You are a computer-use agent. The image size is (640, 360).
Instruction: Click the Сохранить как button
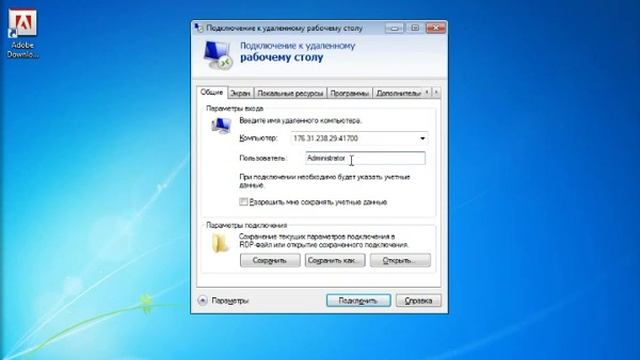(x=335, y=260)
